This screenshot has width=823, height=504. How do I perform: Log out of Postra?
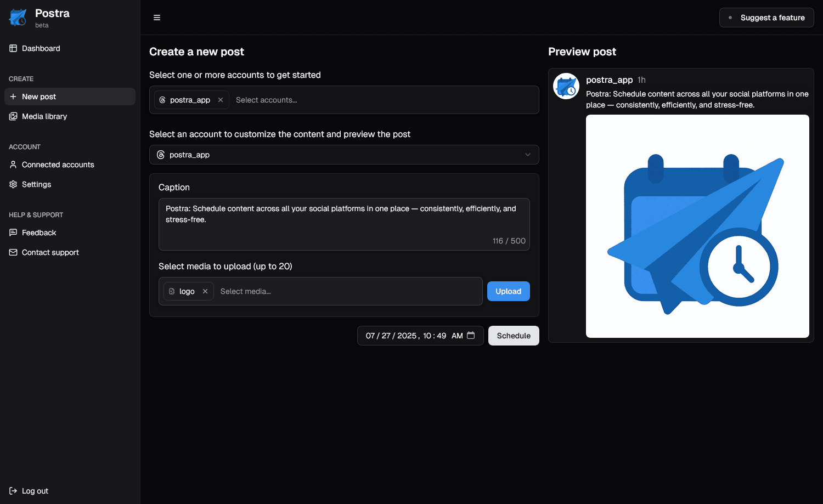tap(70, 491)
